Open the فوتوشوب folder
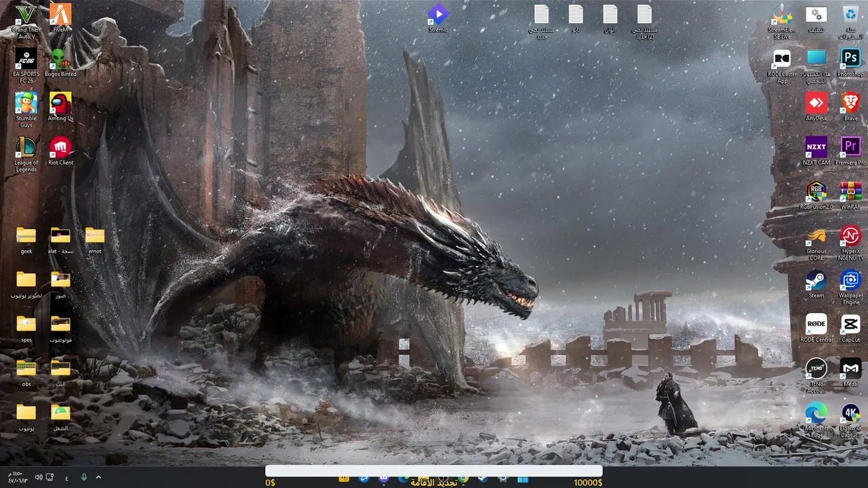This screenshot has height=488, width=868. pyautogui.click(x=60, y=328)
